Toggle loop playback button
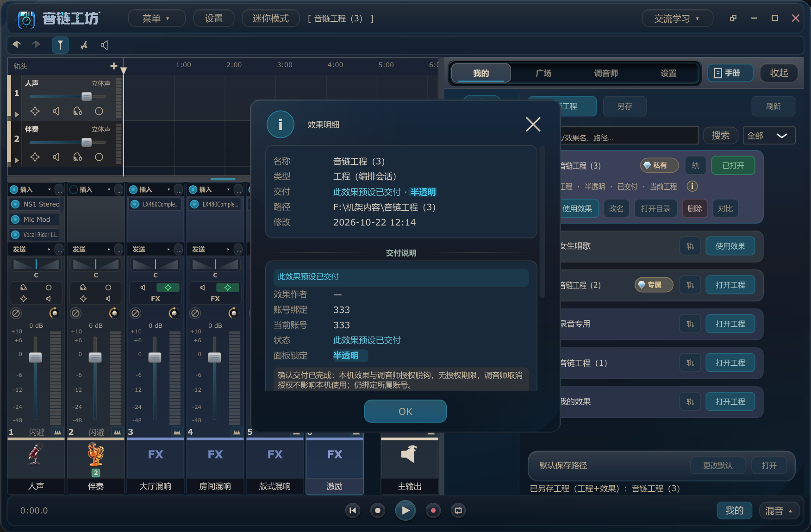The height and width of the screenshot is (532, 811). (458, 510)
